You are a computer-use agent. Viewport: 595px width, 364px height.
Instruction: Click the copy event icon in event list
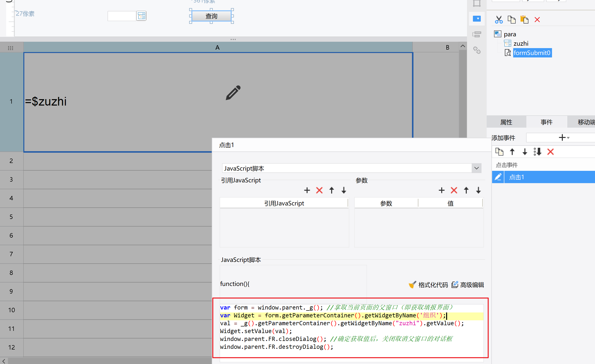pos(499,152)
